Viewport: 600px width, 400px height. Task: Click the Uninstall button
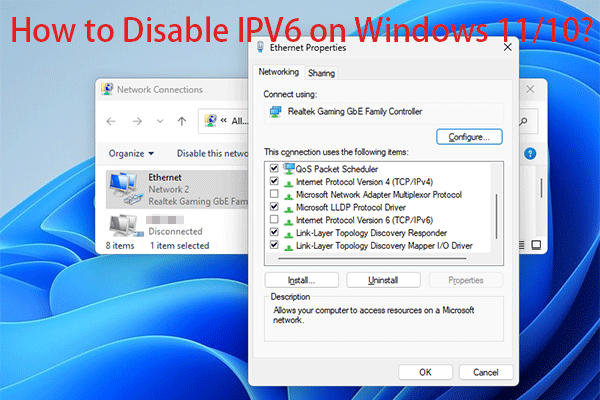[x=383, y=280]
